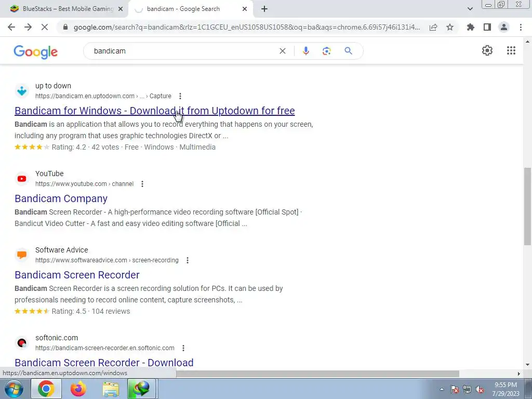Open Windows Explorer from taskbar
Image resolution: width=532 pixels, height=399 pixels.
pyautogui.click(x=111, y=389)
